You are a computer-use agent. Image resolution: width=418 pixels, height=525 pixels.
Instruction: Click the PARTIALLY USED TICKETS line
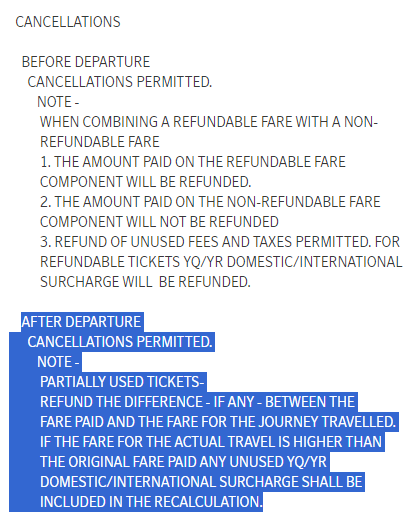pyautogui.click(x=122, y=382)
